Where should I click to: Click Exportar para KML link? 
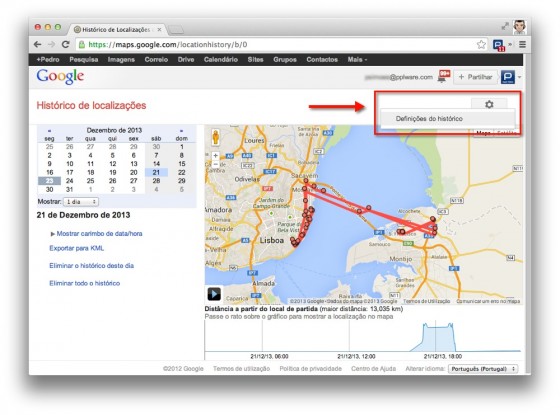[x=76, y=248]
